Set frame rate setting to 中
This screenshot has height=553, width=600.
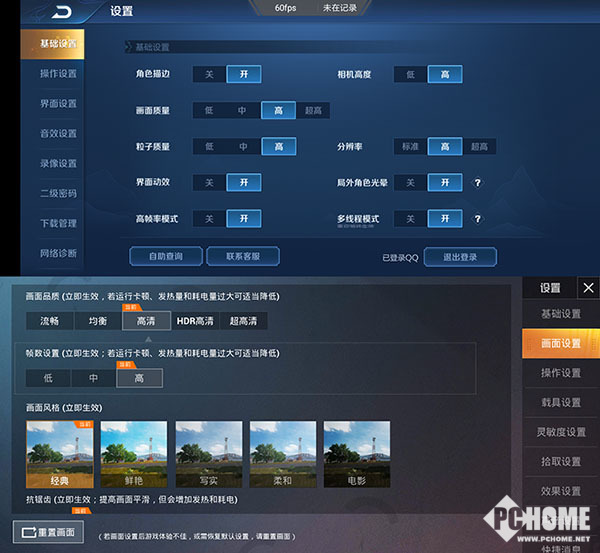94,378
